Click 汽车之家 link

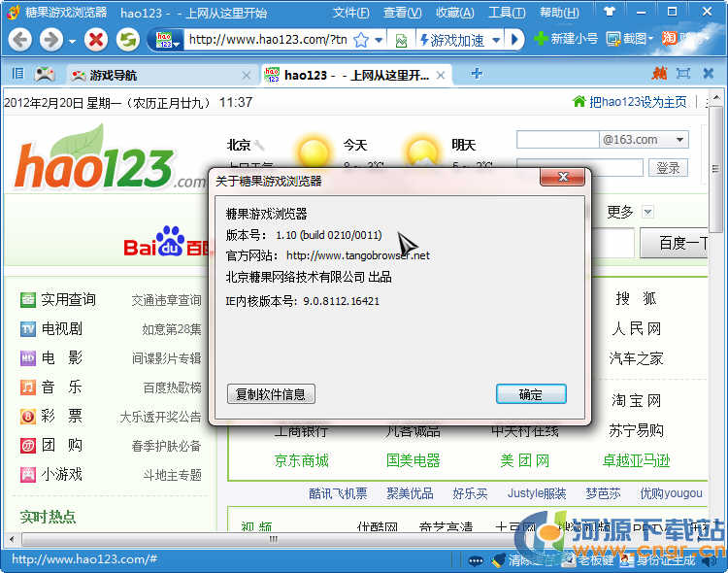tap(636, 358)
